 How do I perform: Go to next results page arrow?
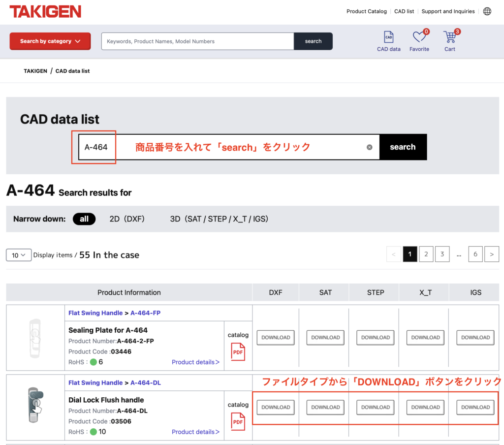(491, 254)
